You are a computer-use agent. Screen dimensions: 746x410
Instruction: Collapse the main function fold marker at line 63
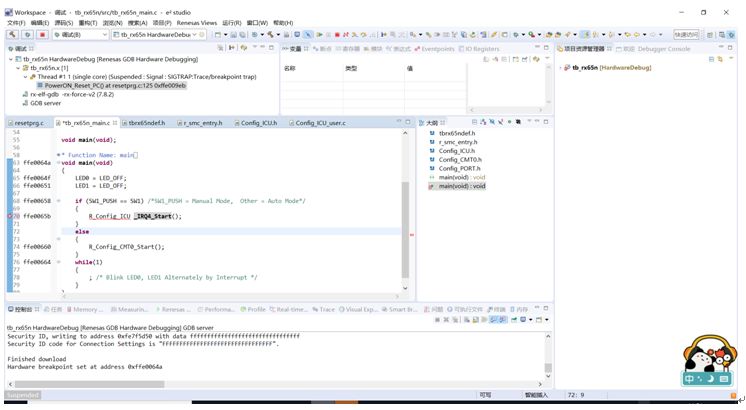tap(59, 163)
